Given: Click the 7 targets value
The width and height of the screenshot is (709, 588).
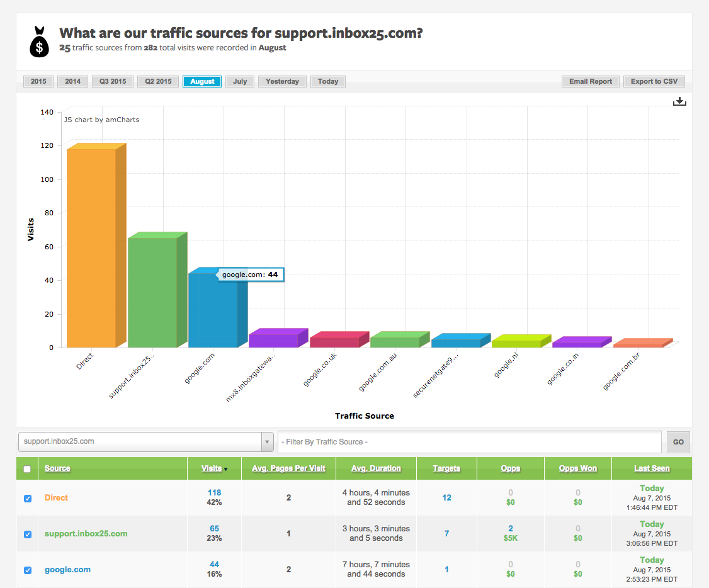Looking at the screenshot, I should click(446, 533).
